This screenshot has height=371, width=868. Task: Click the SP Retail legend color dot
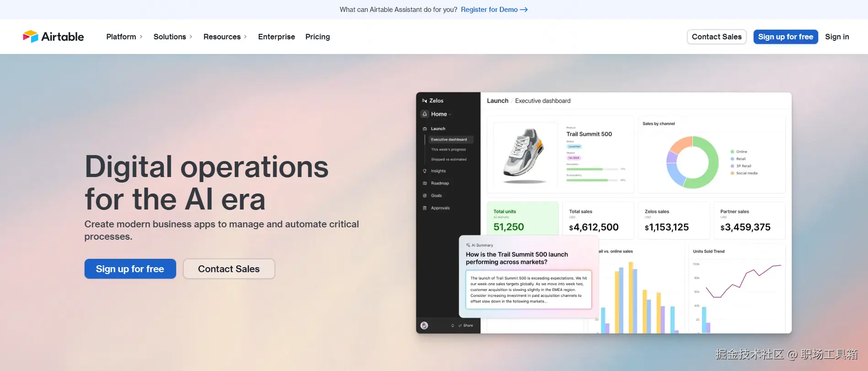732,166
